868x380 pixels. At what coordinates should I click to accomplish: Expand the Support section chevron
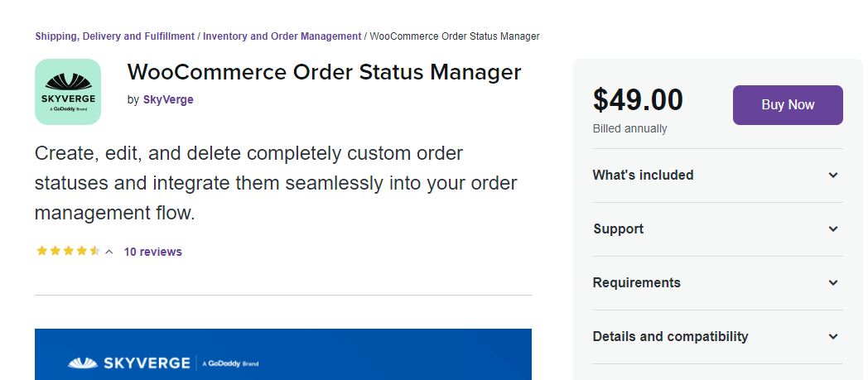click(833, 229)
